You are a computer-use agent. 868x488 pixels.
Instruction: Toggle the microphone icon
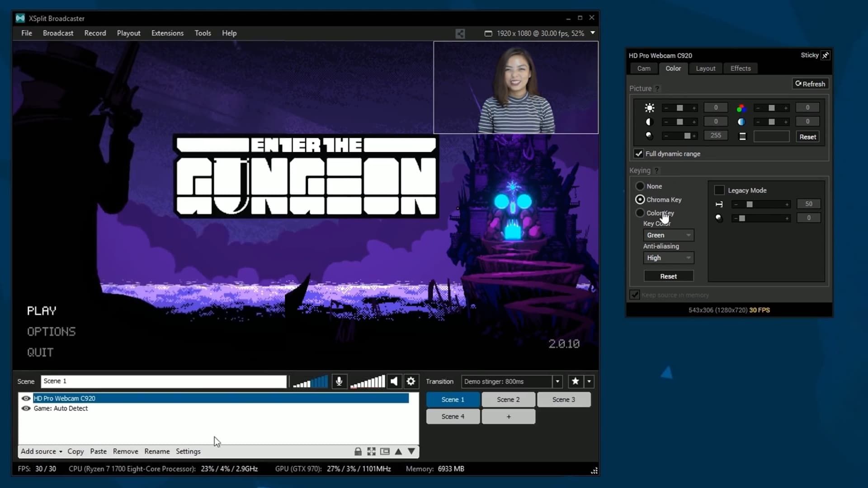click(x=339, y=381)
